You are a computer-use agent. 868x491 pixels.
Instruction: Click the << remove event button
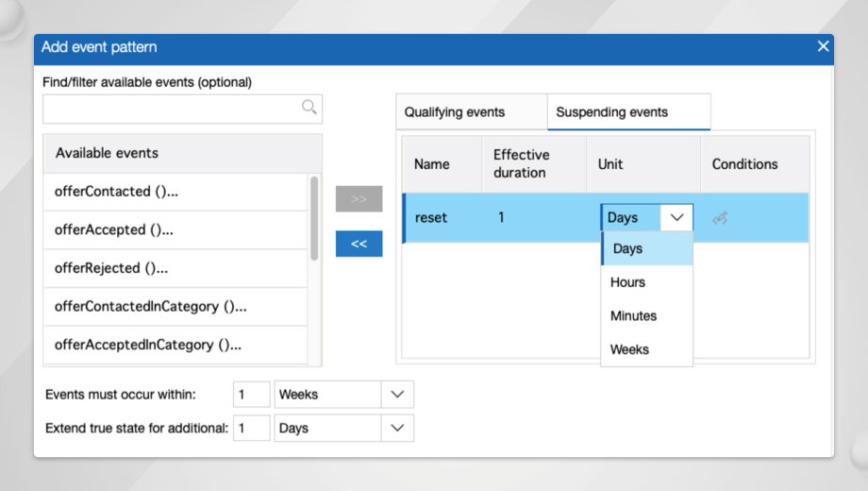pyautogui.click(x=359, y=244)
